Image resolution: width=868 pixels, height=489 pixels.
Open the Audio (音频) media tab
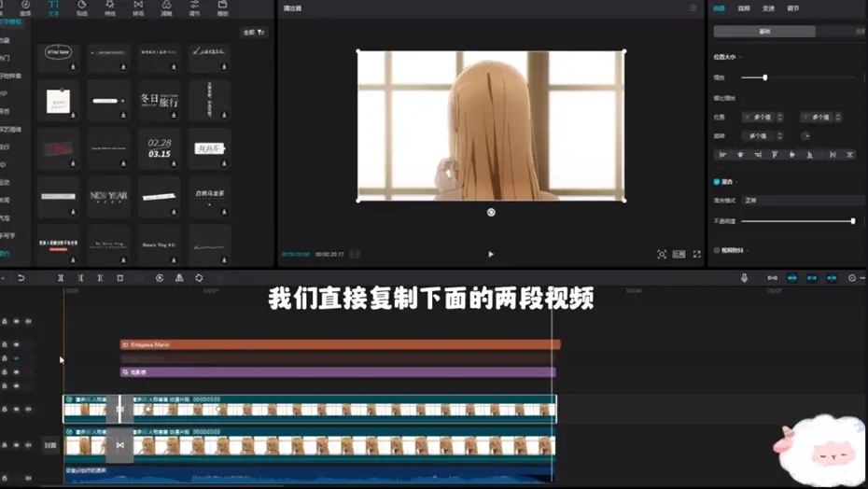click(x=25, y=7)
